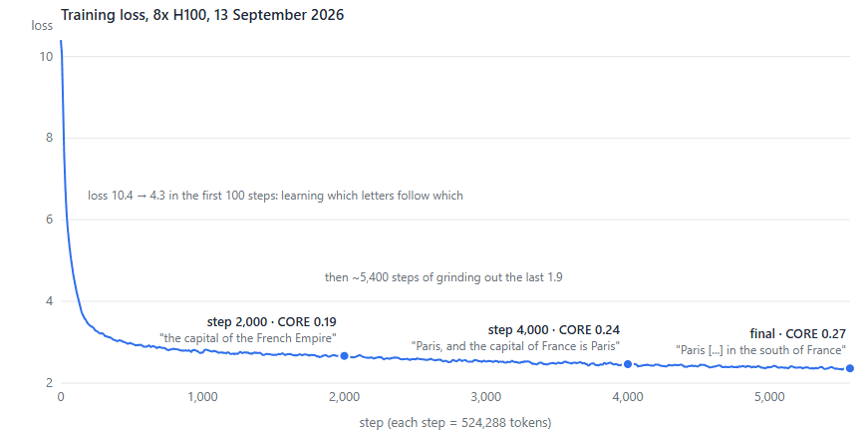This screenshot has height=434, width=868.
Task: Click the 'final · CORE 0.27' label
Action: tap(797, 333)
